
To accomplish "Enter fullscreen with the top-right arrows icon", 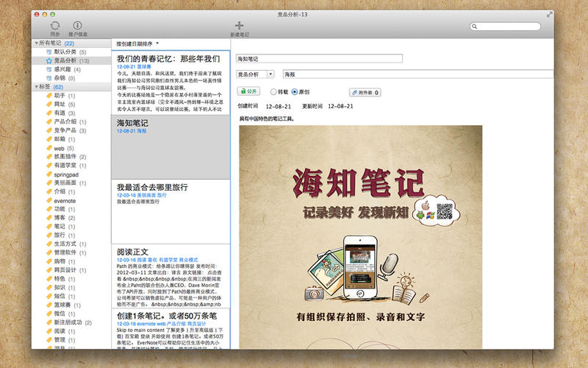I will [549, 15].
